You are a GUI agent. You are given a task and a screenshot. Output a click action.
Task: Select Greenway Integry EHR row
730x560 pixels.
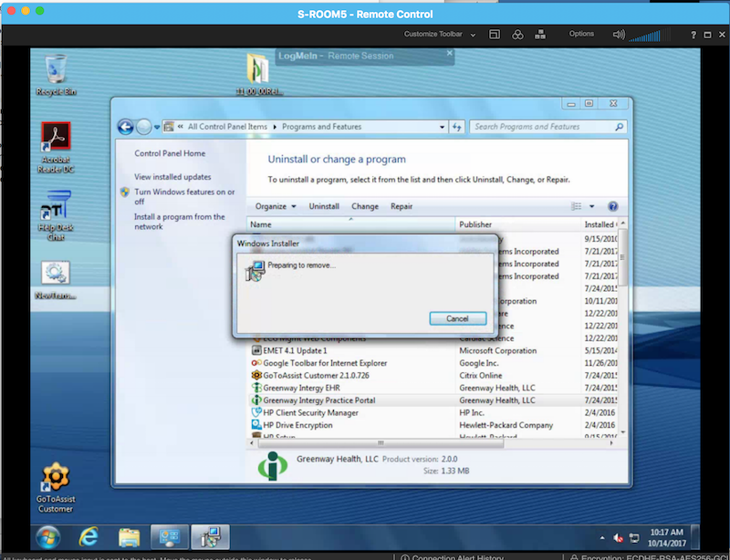(x=434, y=388)
